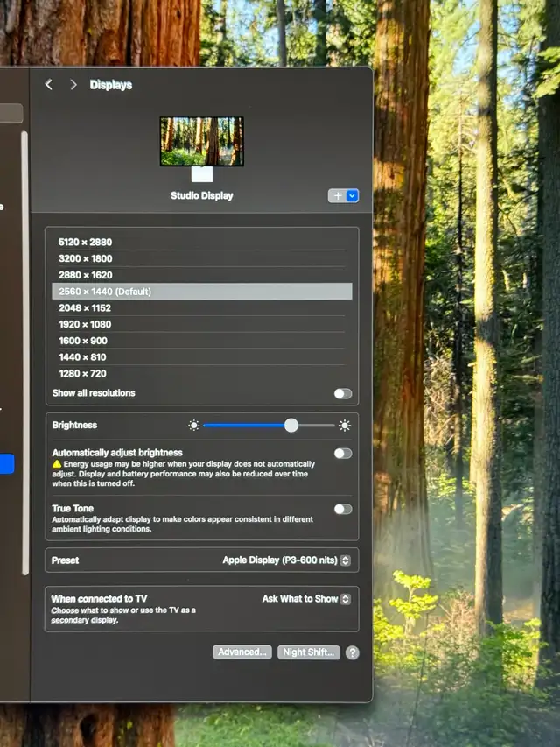Click the help question mark button

click(352, 652)
